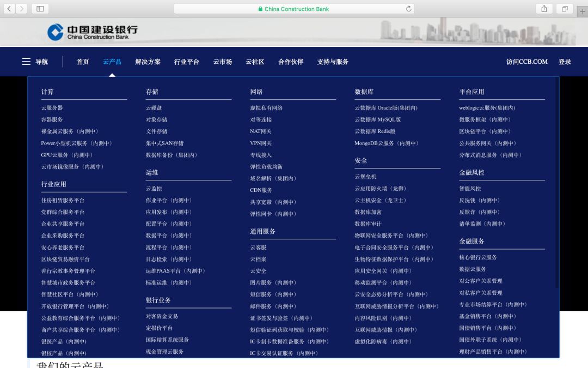588x368 pixels.
Task: Click the 访问CCB.COM link
Action: click(x=527, y=62)
